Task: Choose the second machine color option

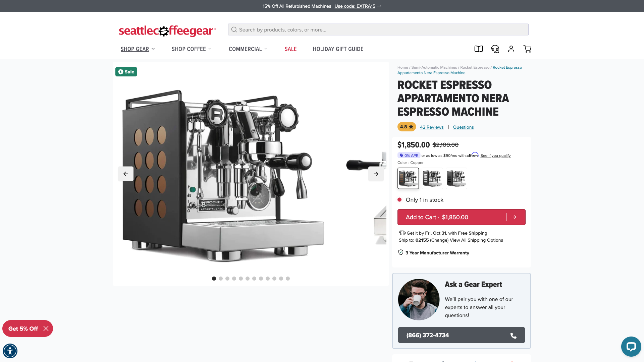Action: pos(432,178)
